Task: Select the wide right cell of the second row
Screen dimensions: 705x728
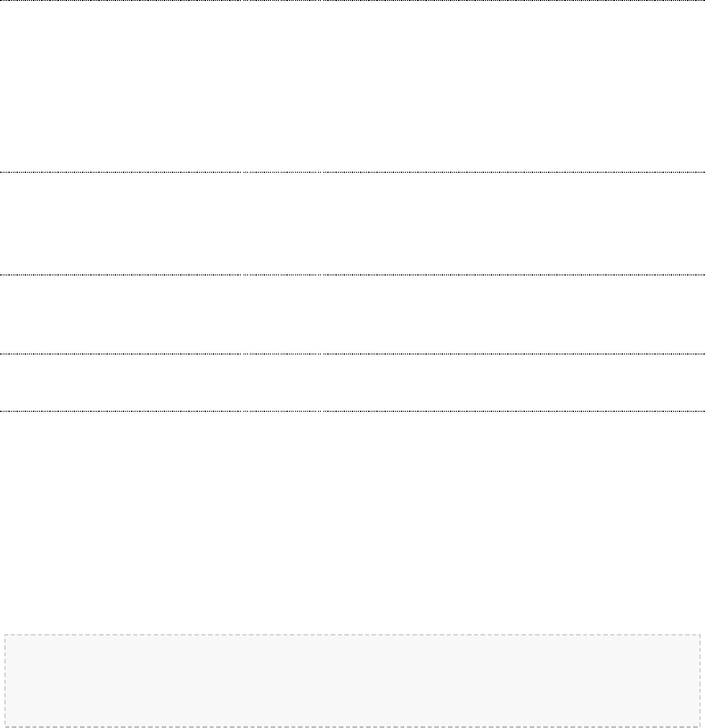Action: (x=512, y=223)
